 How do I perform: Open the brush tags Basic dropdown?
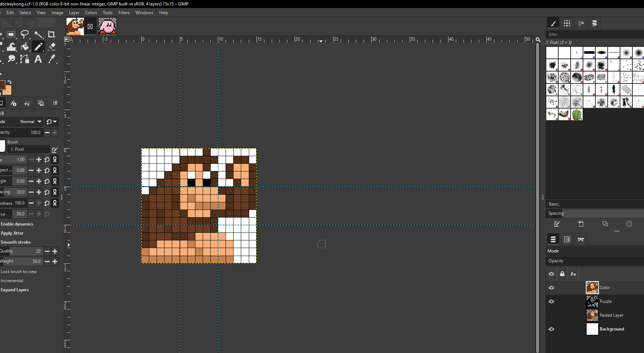click(595, 204)
